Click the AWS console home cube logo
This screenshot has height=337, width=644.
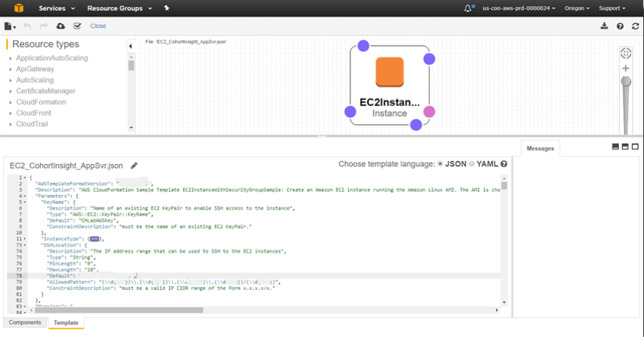(x=19, y=8)
